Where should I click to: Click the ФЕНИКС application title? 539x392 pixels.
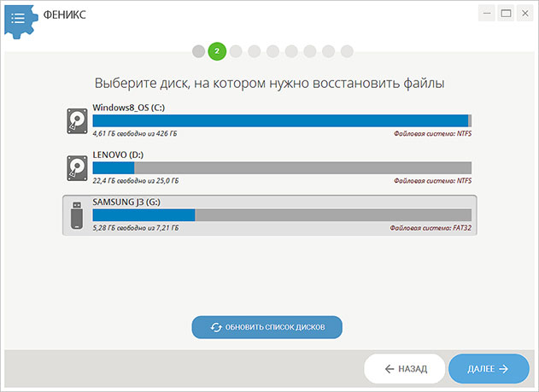click(x=65, y=15)
